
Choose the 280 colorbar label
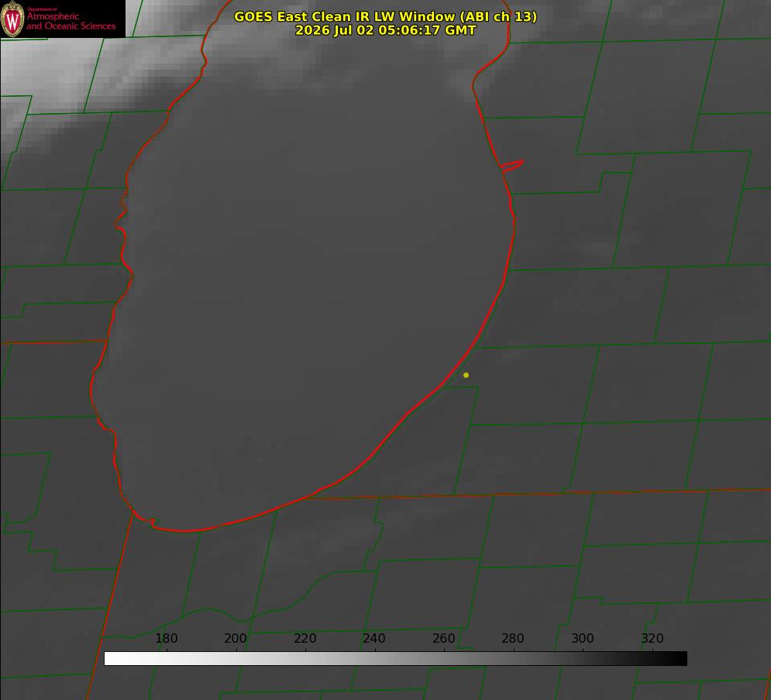(x=513, y=638)
